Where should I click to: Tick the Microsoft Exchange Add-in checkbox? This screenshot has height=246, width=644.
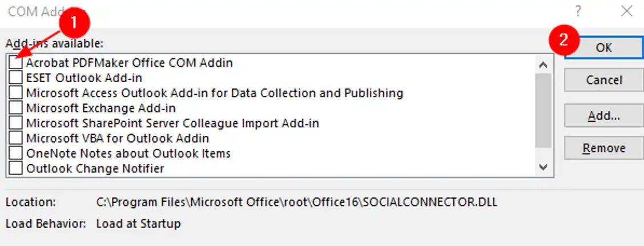(16, 108)
